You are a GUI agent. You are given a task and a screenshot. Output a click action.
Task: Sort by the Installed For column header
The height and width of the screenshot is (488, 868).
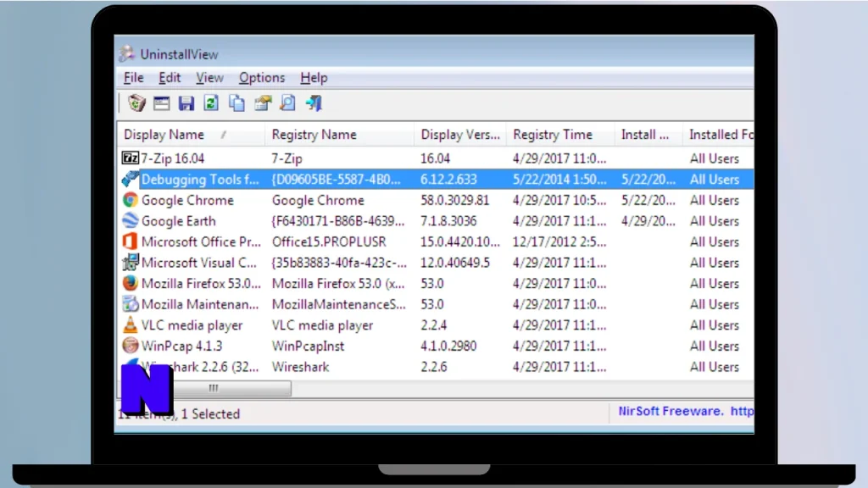(x=719, y=135)
